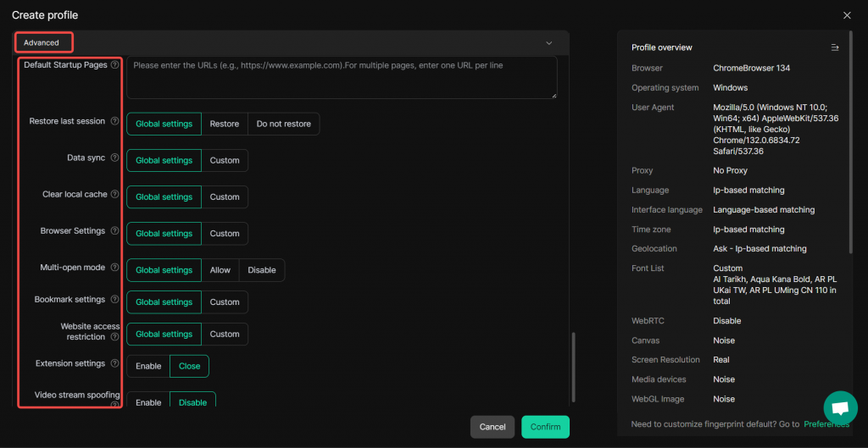Viewport: 868px width, 448px height.
Task: Click the Browser Settings help icon
Action: tap(114, 231)
